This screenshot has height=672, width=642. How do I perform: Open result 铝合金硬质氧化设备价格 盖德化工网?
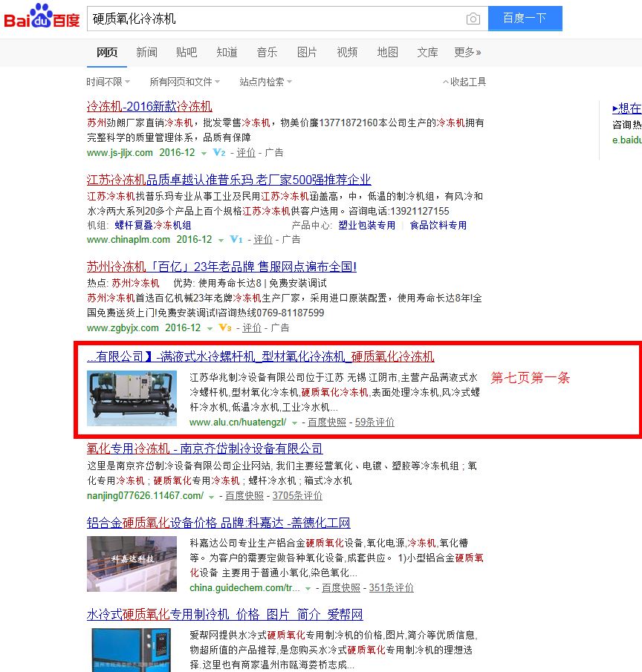pyautogui.click(x=218, y=523)
